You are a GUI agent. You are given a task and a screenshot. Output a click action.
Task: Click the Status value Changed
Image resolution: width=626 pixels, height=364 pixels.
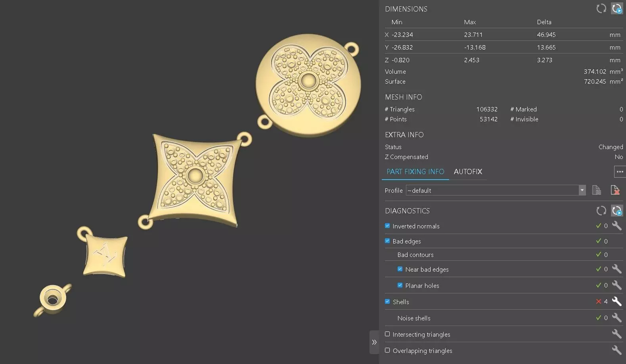pyautogui.click(x=611, y=147)
